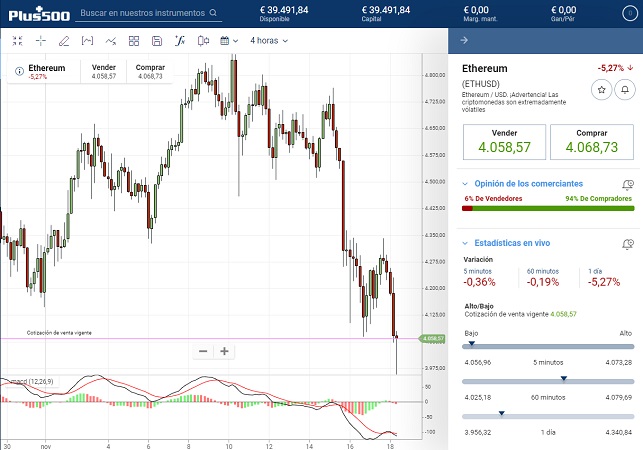Select the crosshair cursor tool
The height and width of the screenshot is (450, 643).
coord(41,41)
